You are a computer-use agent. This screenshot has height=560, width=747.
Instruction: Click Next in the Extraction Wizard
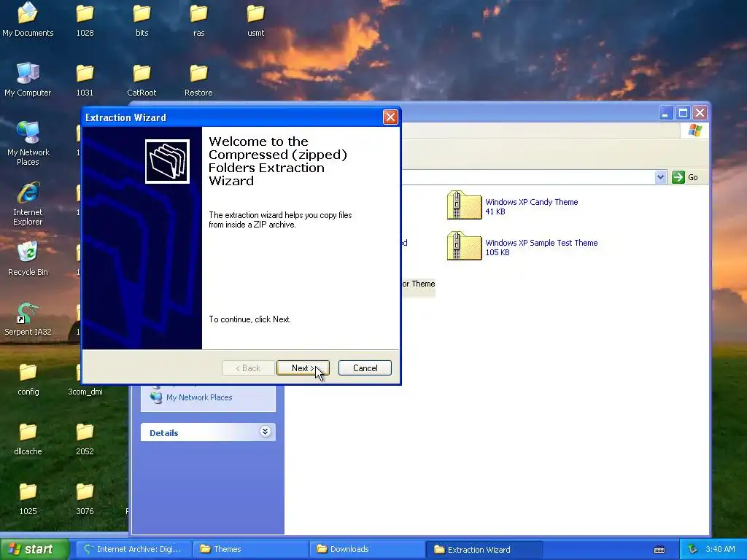coord(303,368)
